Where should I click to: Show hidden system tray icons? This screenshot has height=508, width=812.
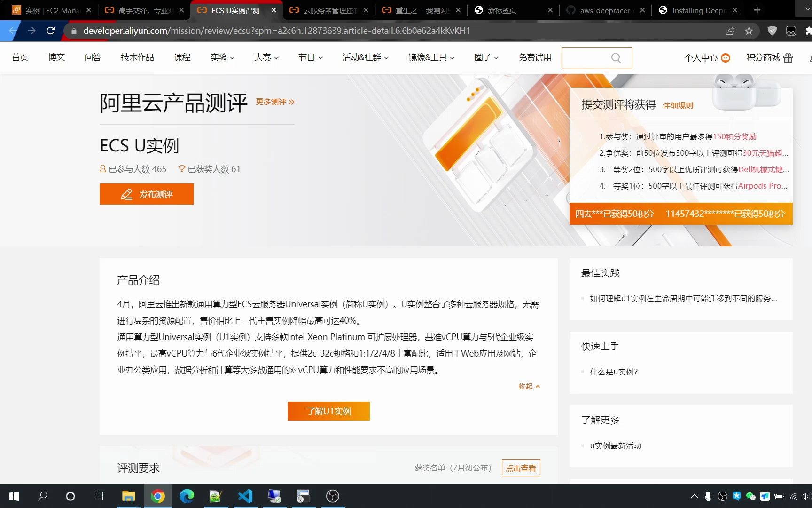click(x=694, y=496)
